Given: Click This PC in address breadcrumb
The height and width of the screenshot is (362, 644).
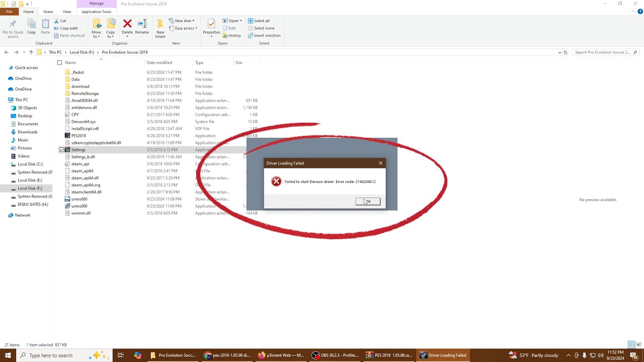Looking at the screenshot, I should click(55, 52).
